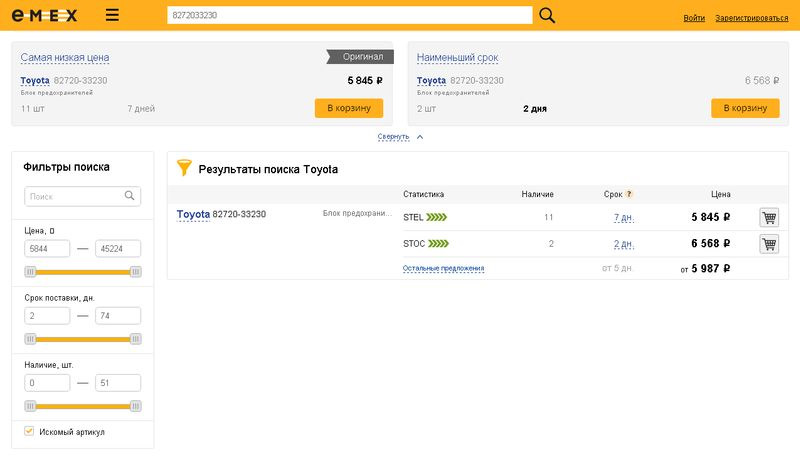Click the EMEX logo
Screen dimensions: 800x460
pyautogui.click(x=44, y=16)
